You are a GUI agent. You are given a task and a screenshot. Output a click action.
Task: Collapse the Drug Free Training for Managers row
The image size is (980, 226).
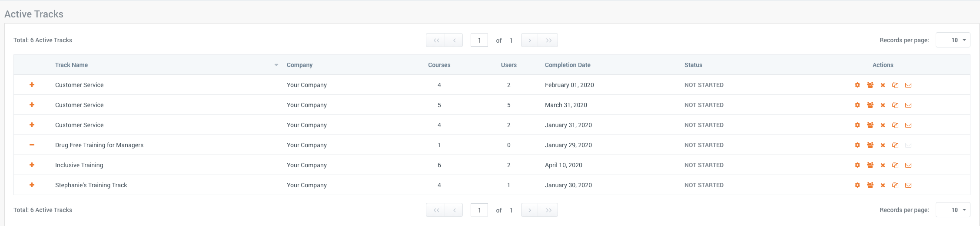point(32,145)
